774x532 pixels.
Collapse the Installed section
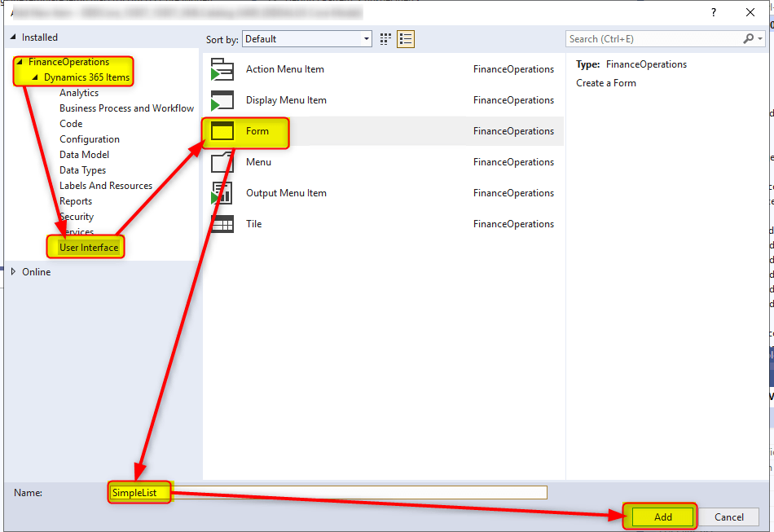(x=13, y=37)
